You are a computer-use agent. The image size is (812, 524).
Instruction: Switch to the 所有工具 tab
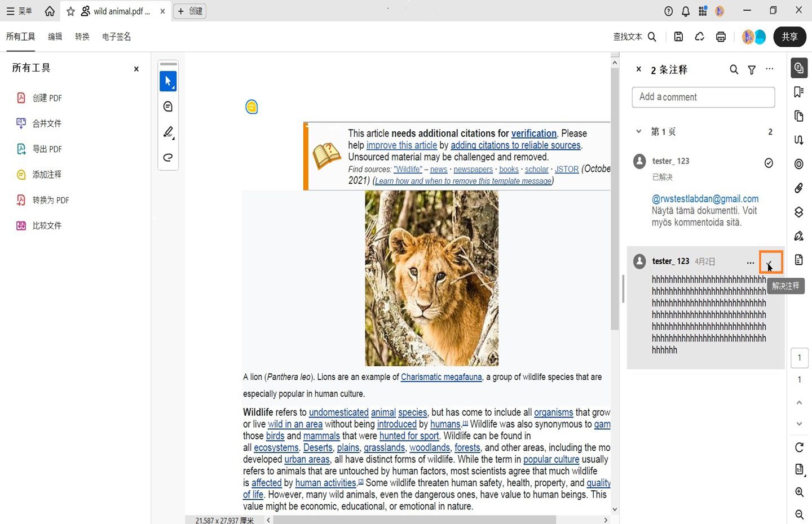20,37
